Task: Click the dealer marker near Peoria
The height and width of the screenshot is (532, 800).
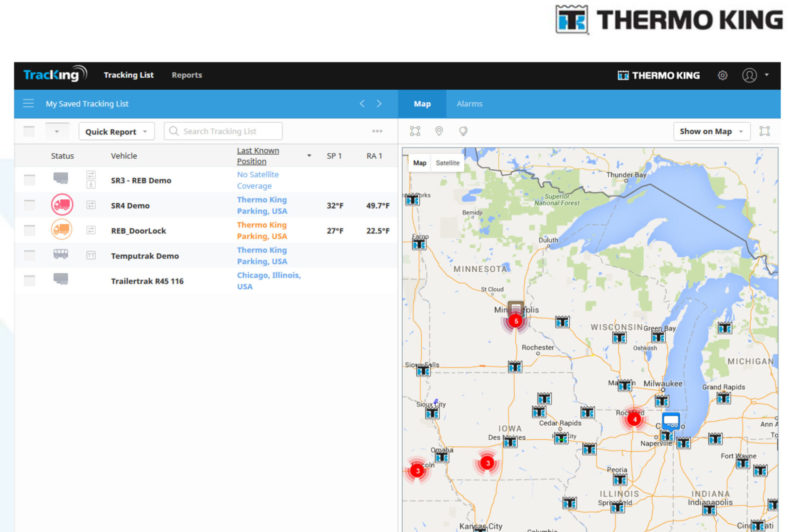Action: [620, 479]
